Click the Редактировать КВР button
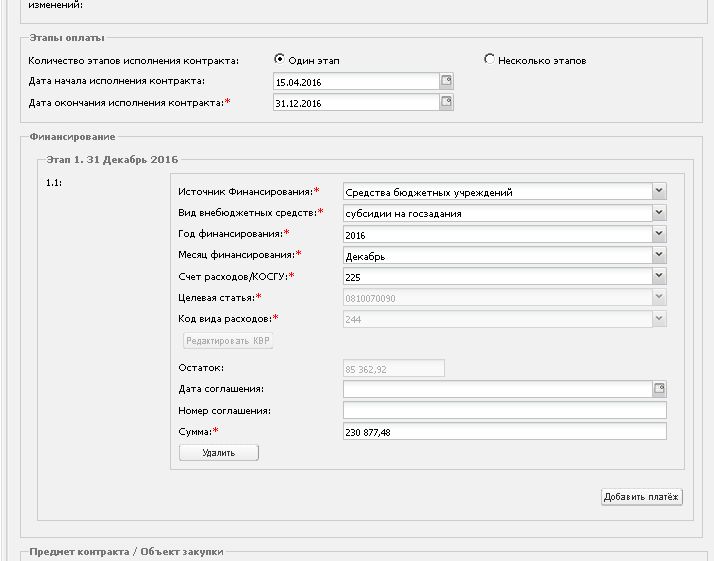Image resolution: width=714 pixels, height=561 pixels. pos(228,341)
